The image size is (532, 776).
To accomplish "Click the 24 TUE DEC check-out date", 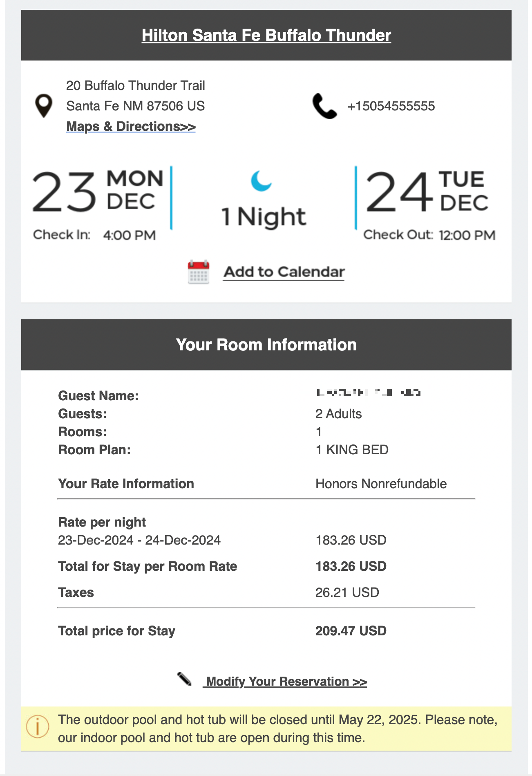I will pos(427,191).
